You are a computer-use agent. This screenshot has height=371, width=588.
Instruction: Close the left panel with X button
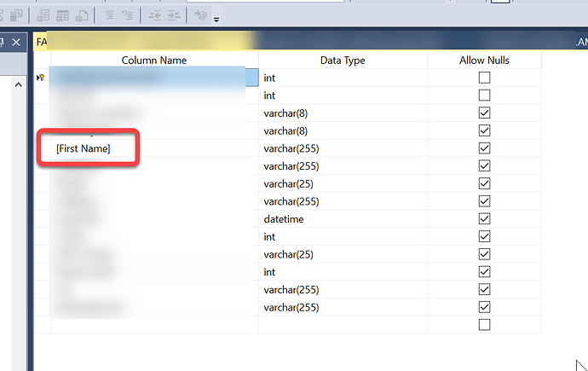coord(15,42)
